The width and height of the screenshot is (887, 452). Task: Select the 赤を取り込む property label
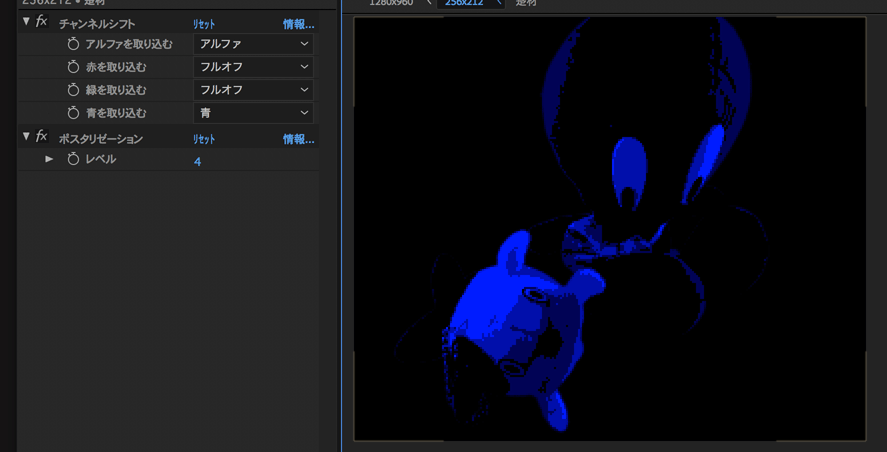point(115,67)
